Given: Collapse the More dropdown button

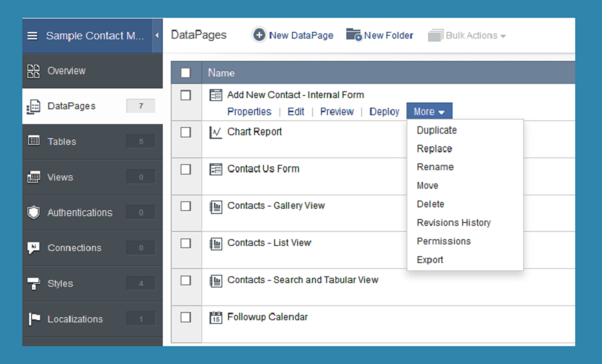Looking at the screenshot, I should pyautogui.click(x=430, y=111).
